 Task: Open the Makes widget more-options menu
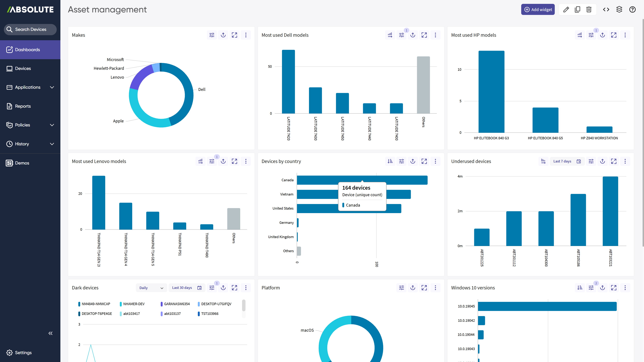246,35
